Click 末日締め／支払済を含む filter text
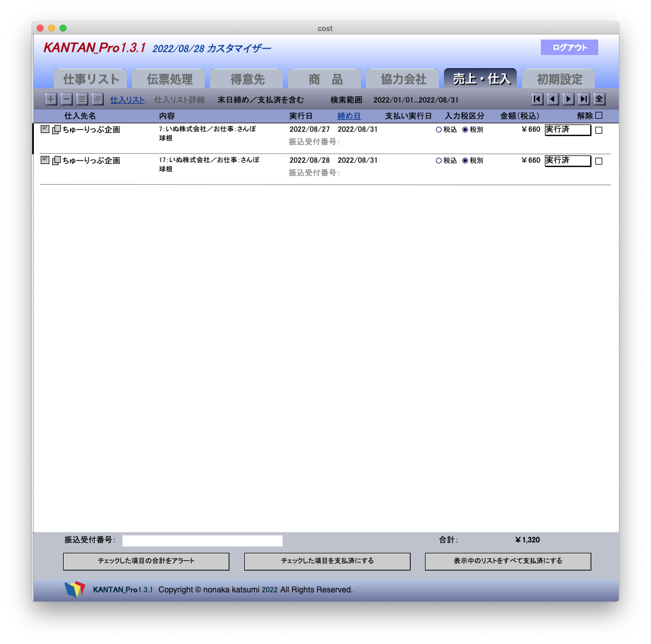This screenshot has height=644, width=651. [261, 100]
